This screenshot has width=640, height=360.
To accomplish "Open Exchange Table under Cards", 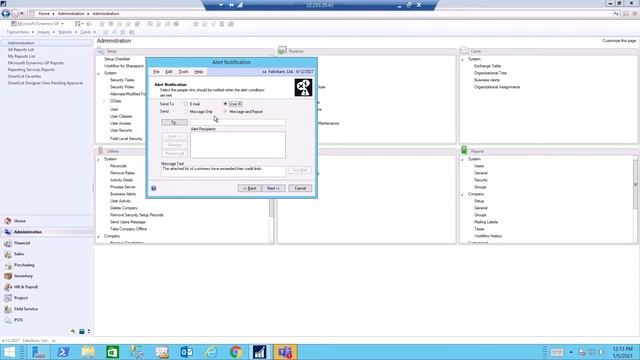I will pyautogui.click(x=487, y=66).
